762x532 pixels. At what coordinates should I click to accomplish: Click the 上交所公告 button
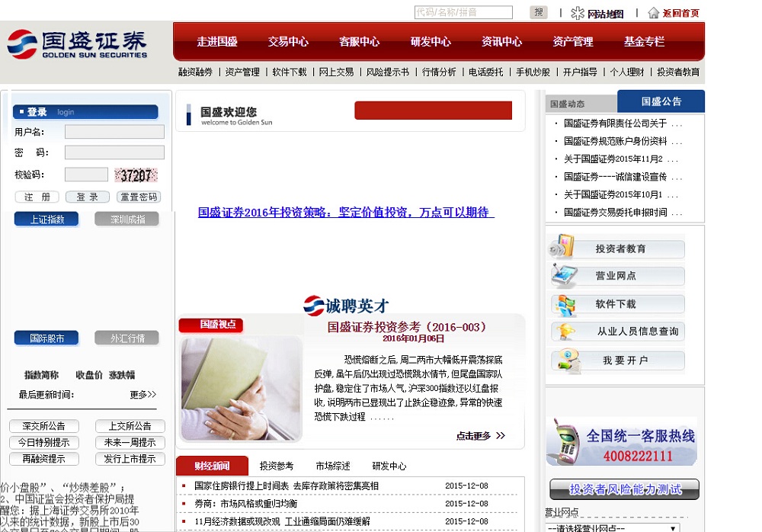click(x=130, y=426)
